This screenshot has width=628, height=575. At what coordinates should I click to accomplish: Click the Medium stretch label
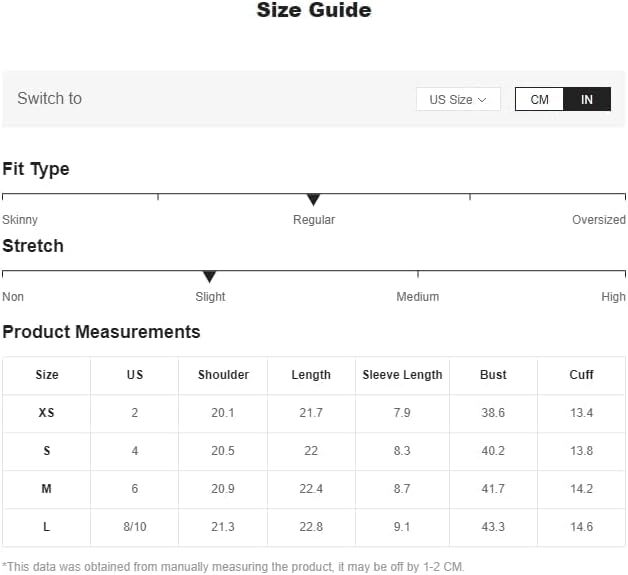point(417,297)
